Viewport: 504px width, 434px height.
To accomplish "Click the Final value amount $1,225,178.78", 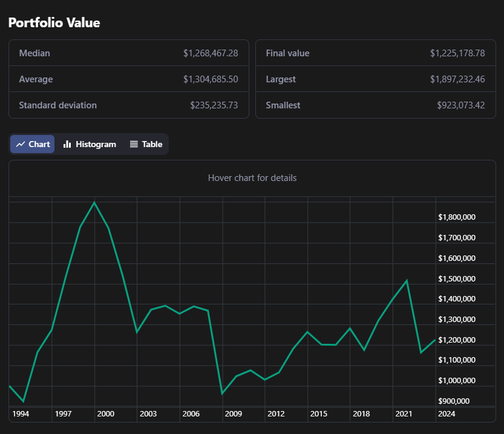I will coord(457,53).
